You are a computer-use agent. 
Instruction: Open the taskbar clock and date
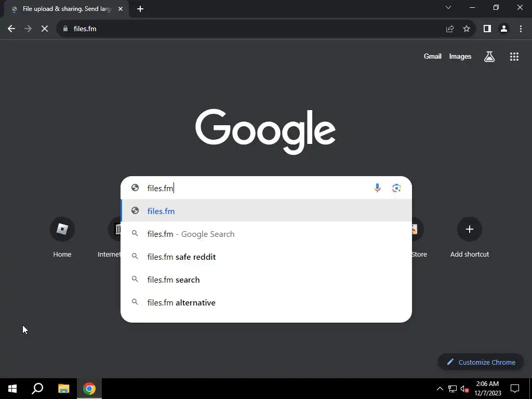click(x=487, y=389)
